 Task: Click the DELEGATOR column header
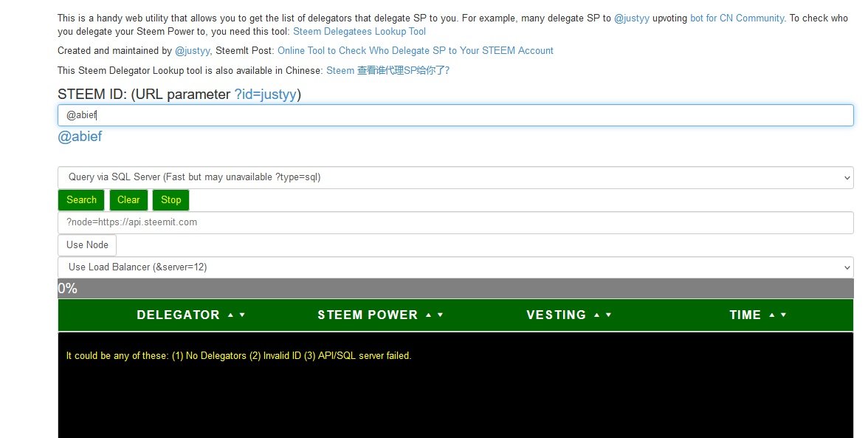pyautogui.click(x=179, y=315)
